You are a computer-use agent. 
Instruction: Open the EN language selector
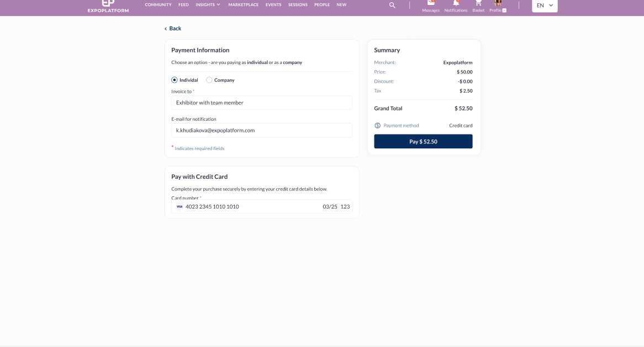[545, 6]
